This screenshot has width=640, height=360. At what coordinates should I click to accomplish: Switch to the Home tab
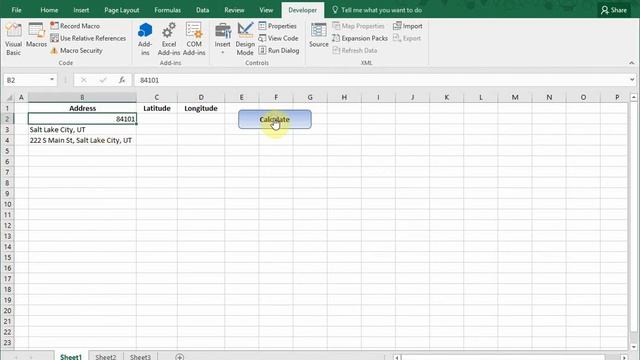49,10
